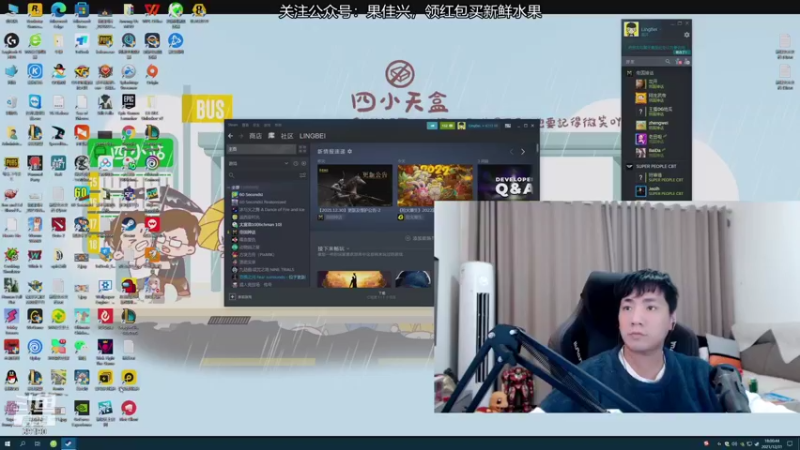Screen dimensions: 800x450
Task: Click search icon in Steam friends list
Action: click(667, 61)
